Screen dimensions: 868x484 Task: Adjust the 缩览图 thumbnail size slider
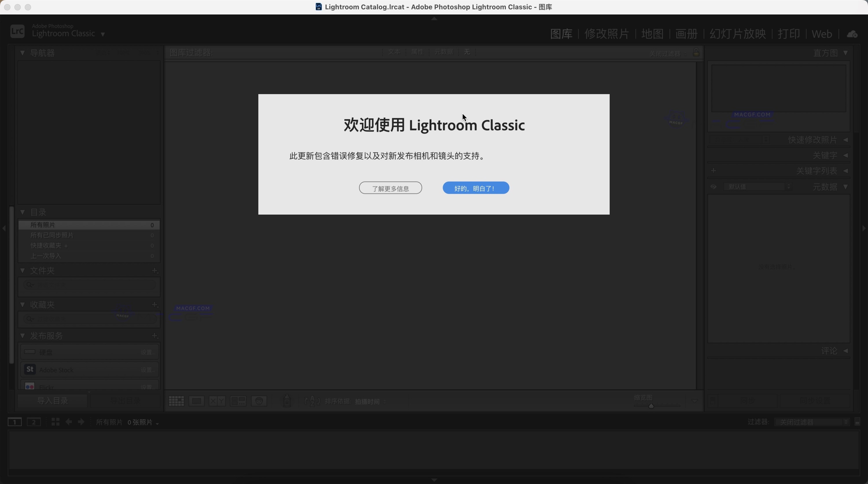651,406
